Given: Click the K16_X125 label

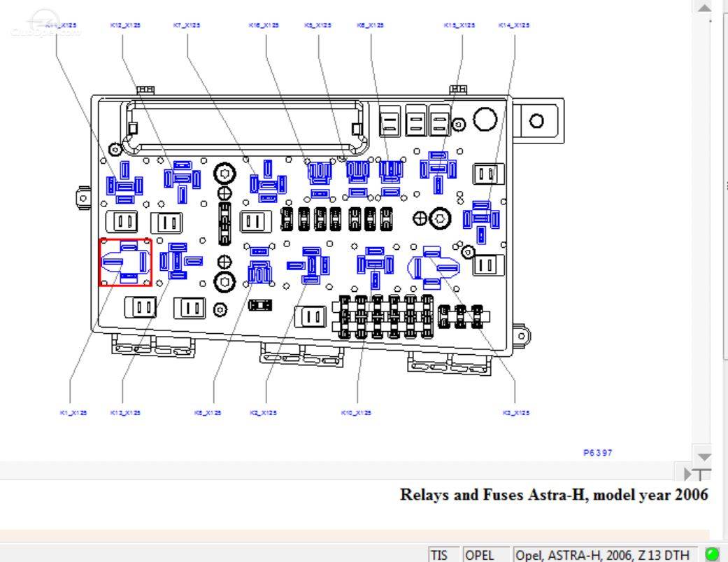Looking at the screenshot, I should point(264,25).
